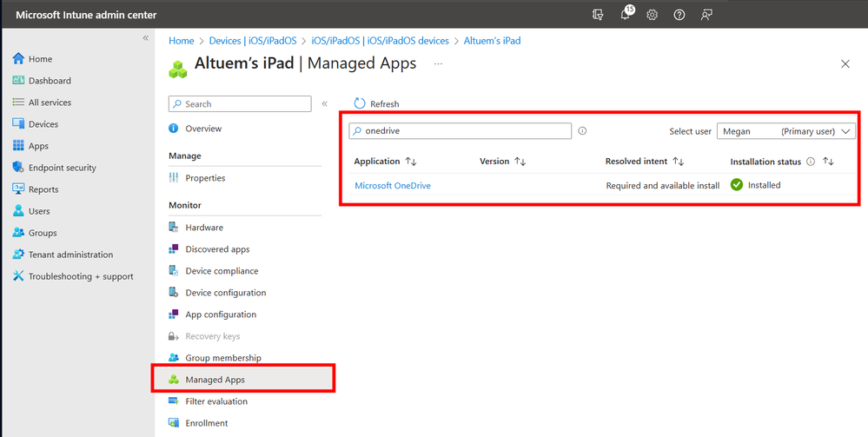Image resolution: width=868 pixels, height=437 pixels.
Task: Click the Installed status text
Action: 764,185
